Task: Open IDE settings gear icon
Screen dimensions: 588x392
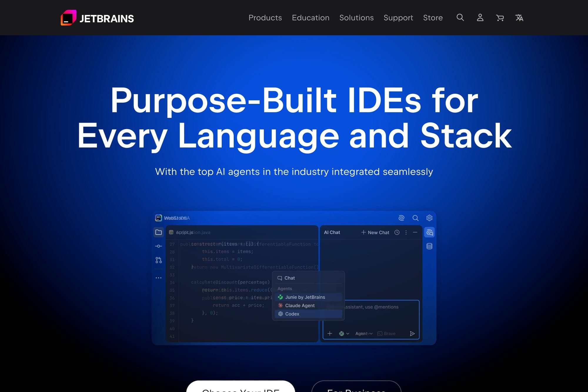Action: [429, 218]
